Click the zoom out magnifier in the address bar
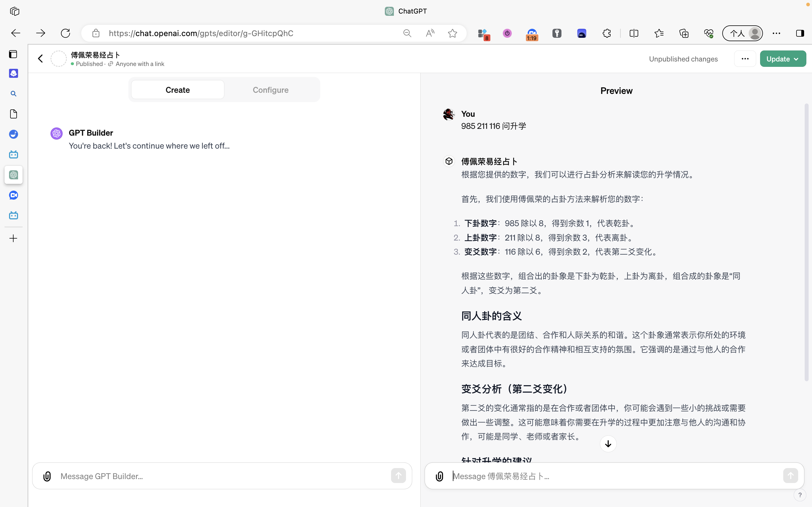 pos(407,33)
